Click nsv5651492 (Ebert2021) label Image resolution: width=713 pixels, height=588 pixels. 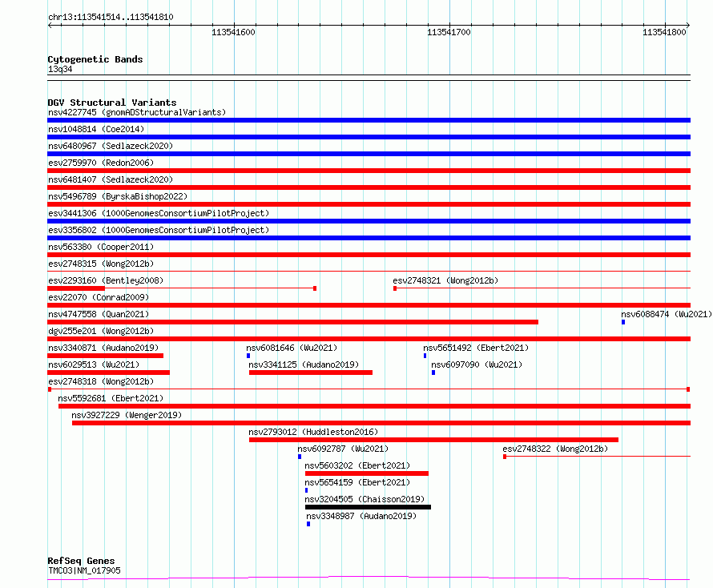click(x=476, y=348)
